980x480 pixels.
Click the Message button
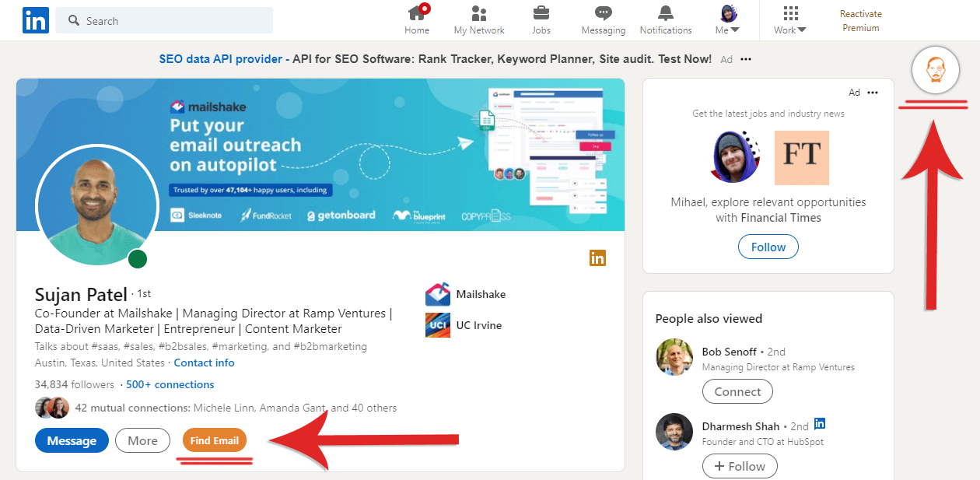[72, 440]
